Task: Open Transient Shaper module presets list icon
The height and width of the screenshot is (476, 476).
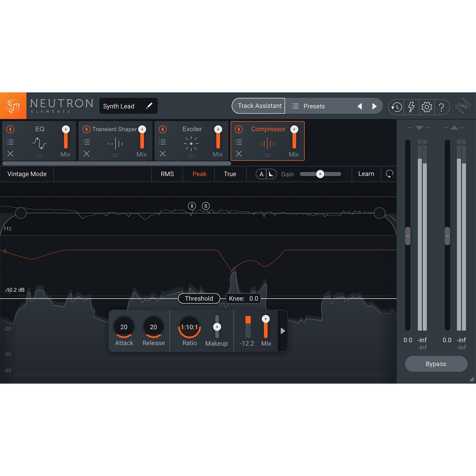Action: pos(86,142)
